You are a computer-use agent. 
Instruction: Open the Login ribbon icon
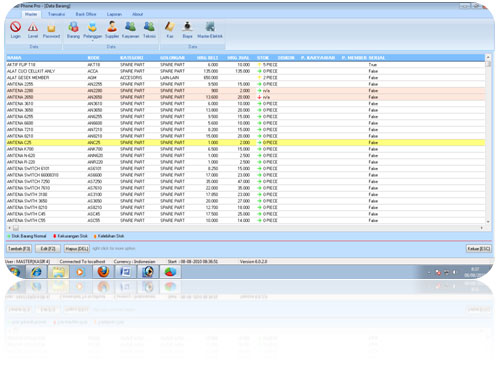(15, 30)
